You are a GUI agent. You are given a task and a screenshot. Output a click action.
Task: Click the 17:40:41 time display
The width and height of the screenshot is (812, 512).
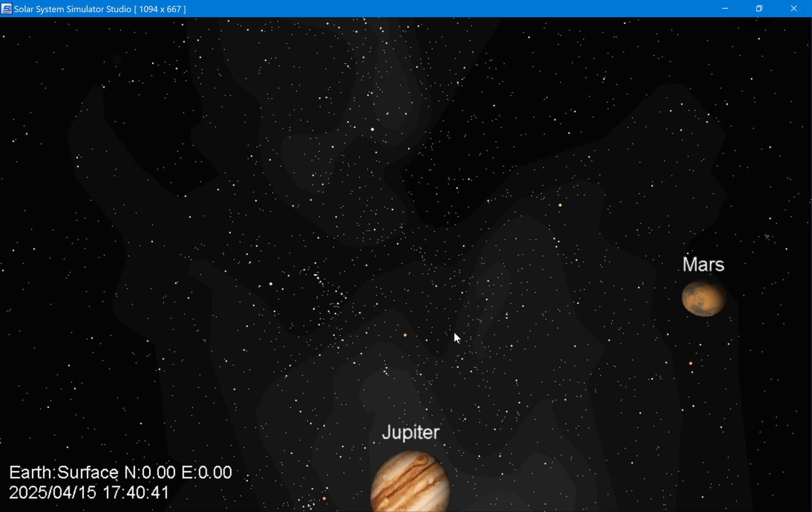(136, 493)
